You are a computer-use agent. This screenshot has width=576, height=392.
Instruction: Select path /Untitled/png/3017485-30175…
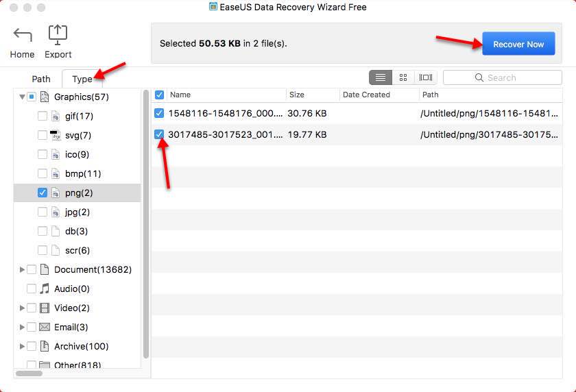click(x=490, y=135)
